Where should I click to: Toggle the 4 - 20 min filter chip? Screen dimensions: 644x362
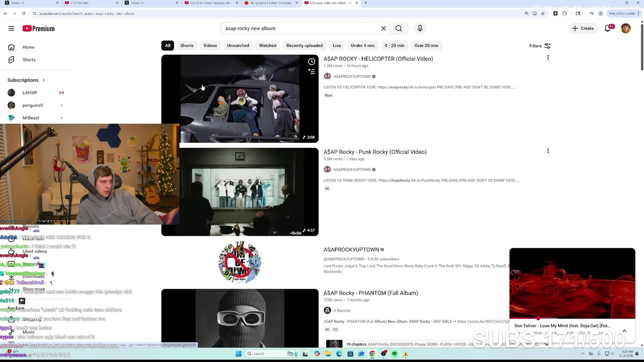(x=394, y=46)
